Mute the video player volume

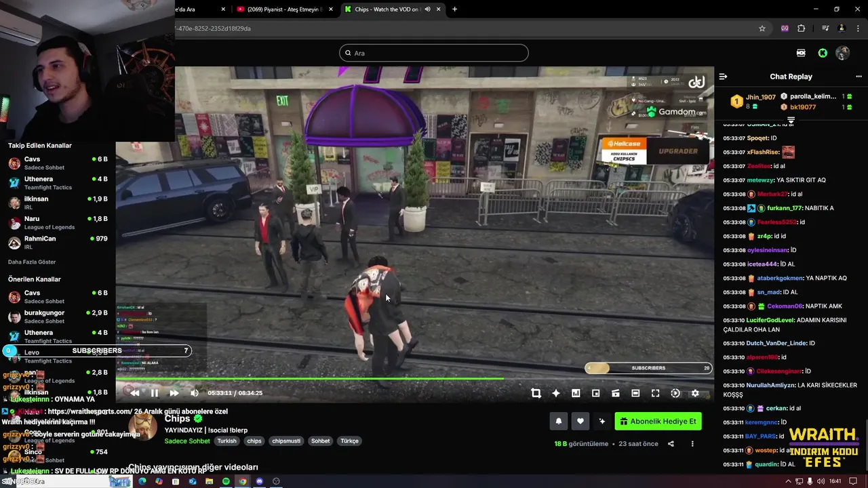click(195, 393)
